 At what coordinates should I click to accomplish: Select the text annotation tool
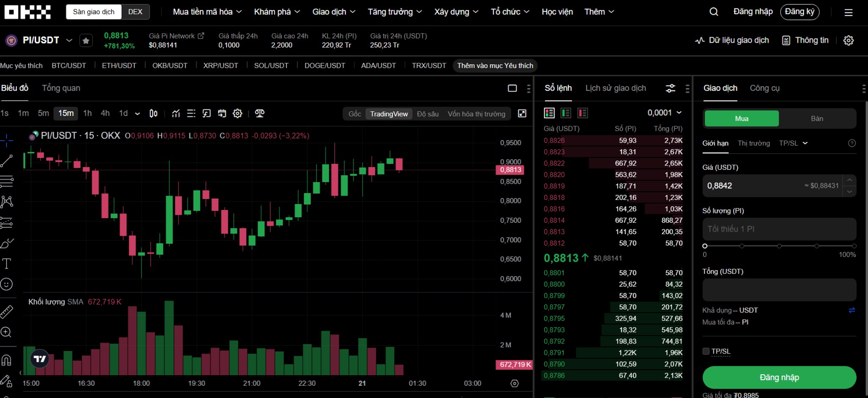pos(6,263)
